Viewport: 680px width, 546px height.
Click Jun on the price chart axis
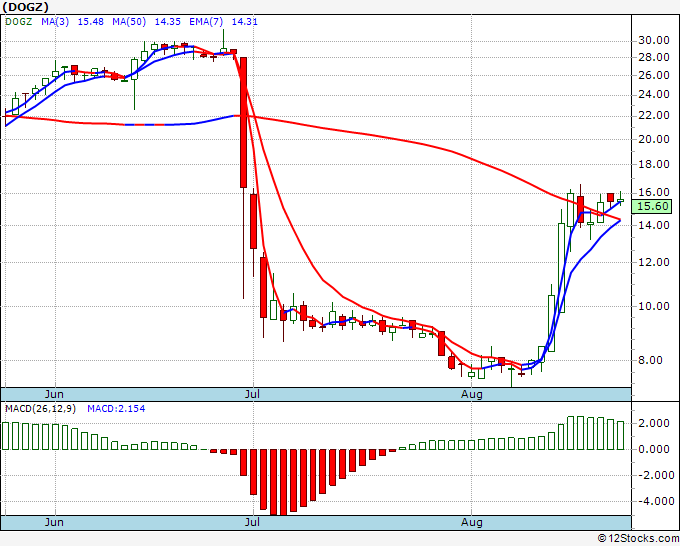pos(54,394)
